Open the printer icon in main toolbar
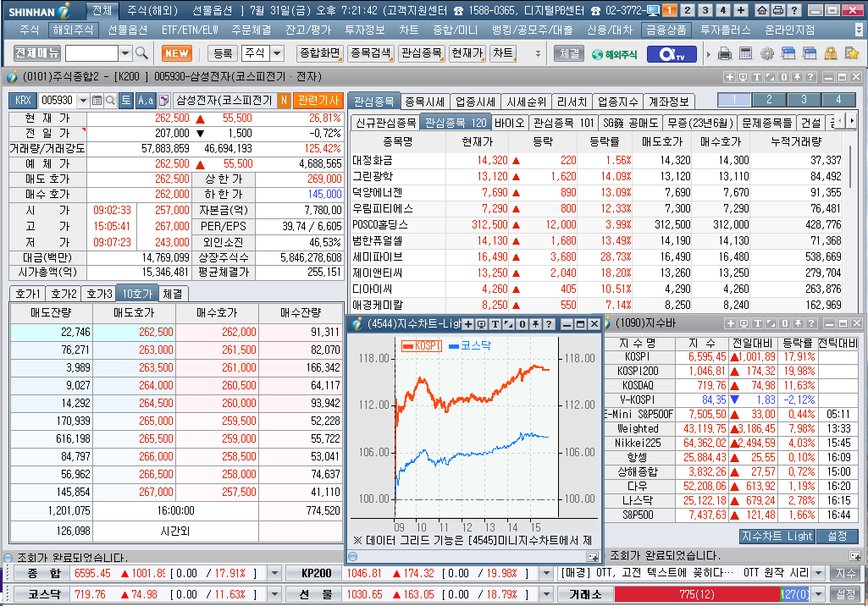The height and width of the screenshot is (606, 868). pyautogui.click(x=725, y=53)
